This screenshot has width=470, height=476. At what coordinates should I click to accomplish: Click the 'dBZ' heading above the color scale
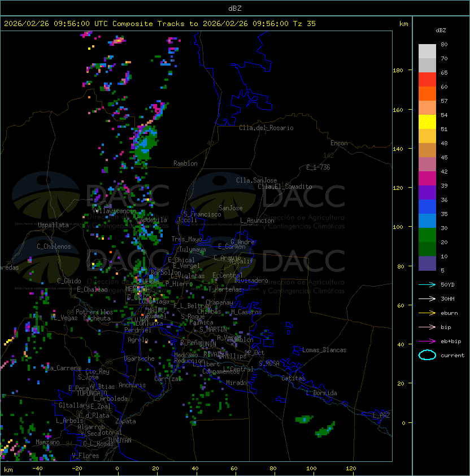click(x=441, y=31)
